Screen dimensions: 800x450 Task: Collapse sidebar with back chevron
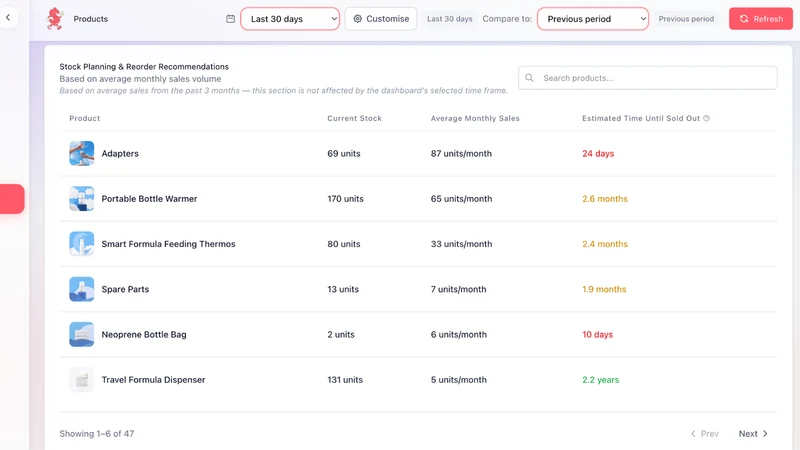[x=8, y=17]
